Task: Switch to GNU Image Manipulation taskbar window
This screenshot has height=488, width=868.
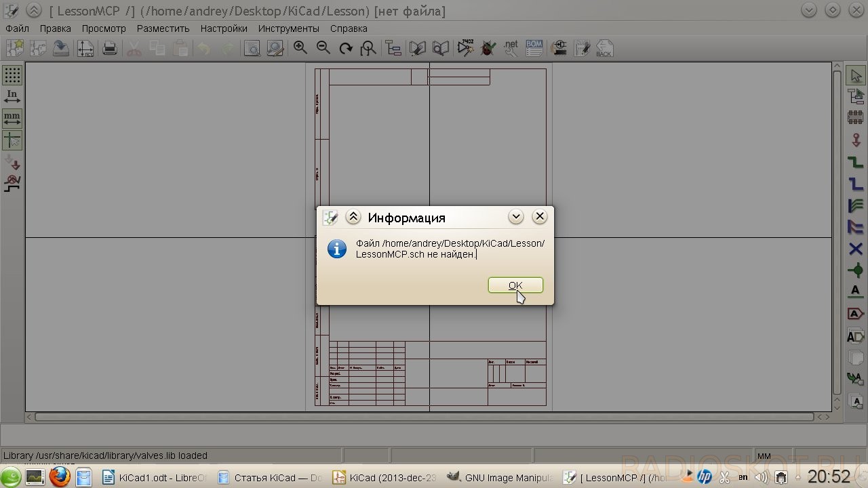Action: tap(498, 477)
